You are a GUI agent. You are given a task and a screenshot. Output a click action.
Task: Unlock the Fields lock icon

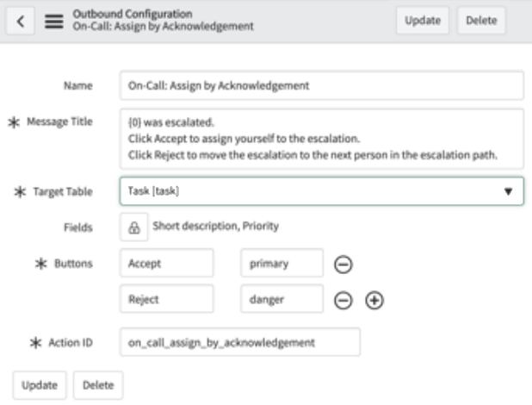tap(133, 227)
